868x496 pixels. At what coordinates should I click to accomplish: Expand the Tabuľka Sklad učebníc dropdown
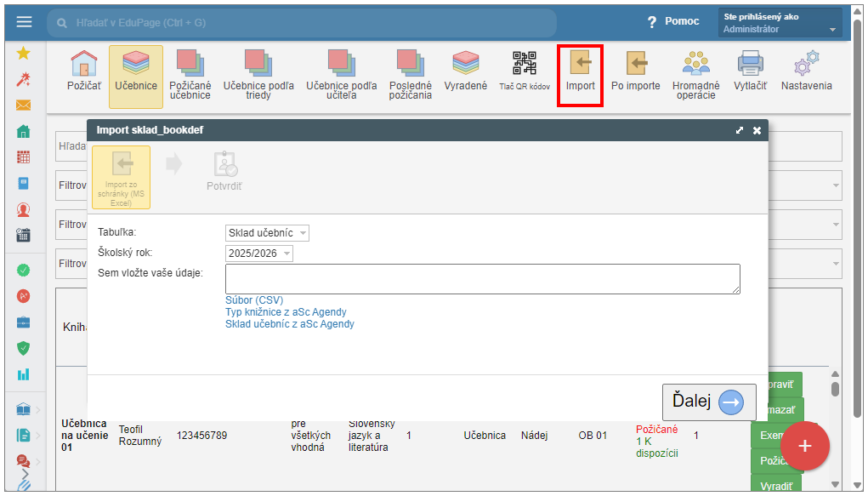coord(267,233)
